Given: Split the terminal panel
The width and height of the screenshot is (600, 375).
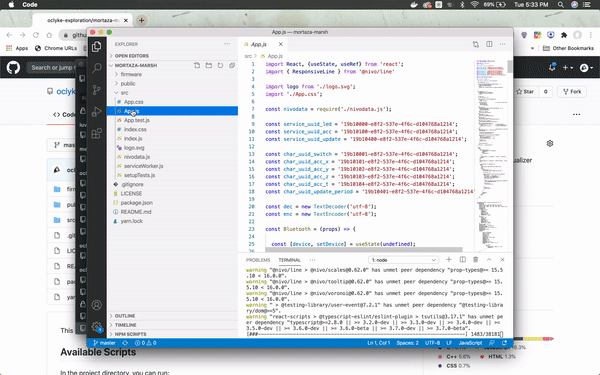Looking at the screenshot, I should 462,259.
